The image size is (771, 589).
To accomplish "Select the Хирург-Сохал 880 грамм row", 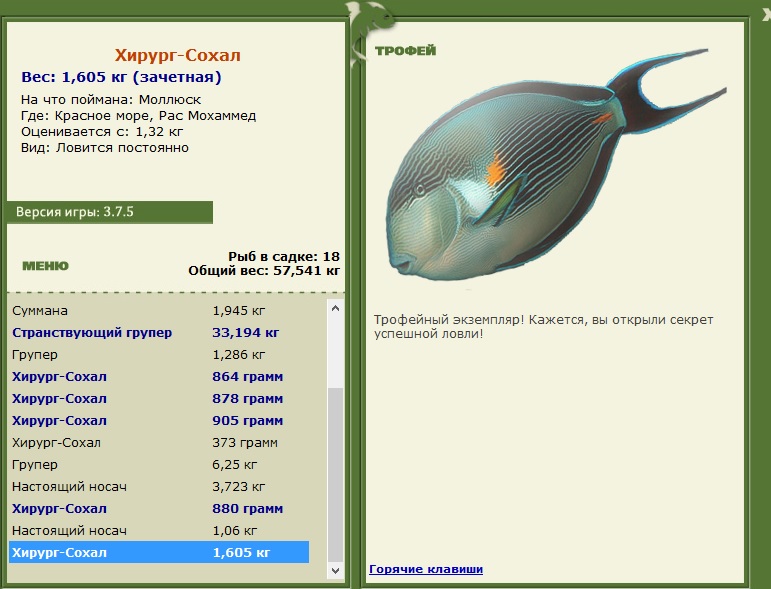I will tap(159, 509).
